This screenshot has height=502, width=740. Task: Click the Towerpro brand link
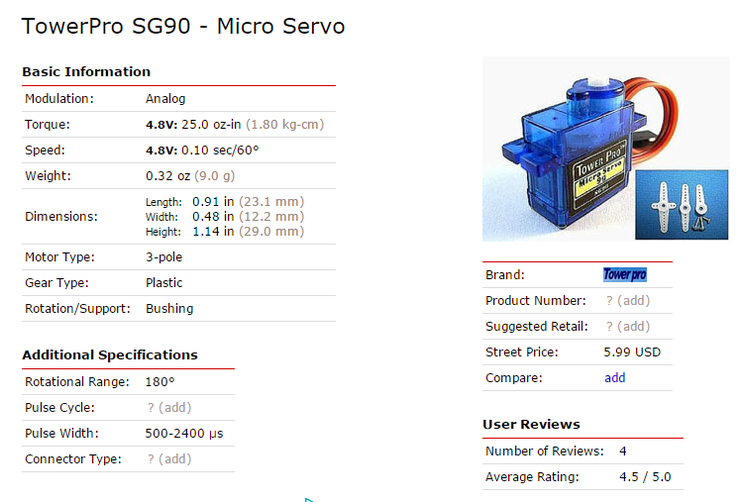point(625,275)
